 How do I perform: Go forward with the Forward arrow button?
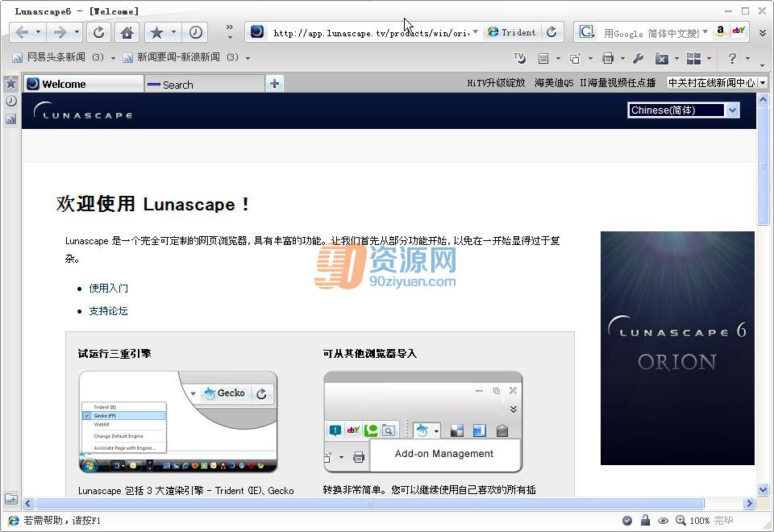(60, 32)
